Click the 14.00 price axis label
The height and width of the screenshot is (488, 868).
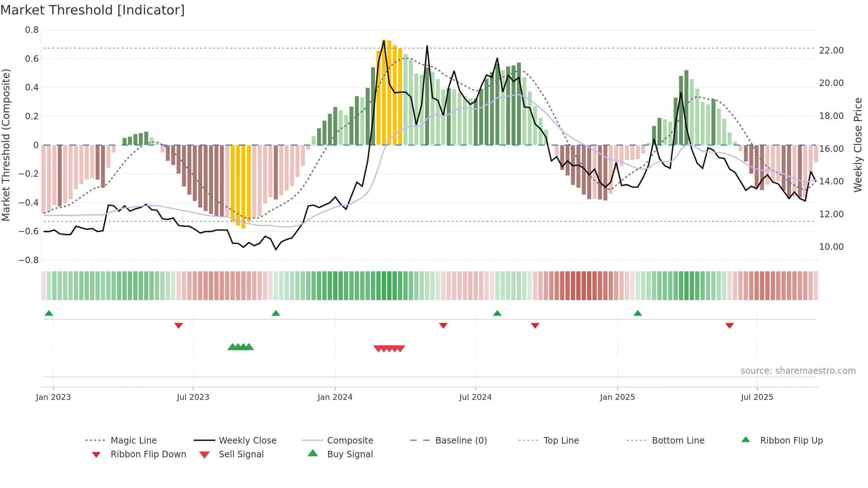pos(831,181)
